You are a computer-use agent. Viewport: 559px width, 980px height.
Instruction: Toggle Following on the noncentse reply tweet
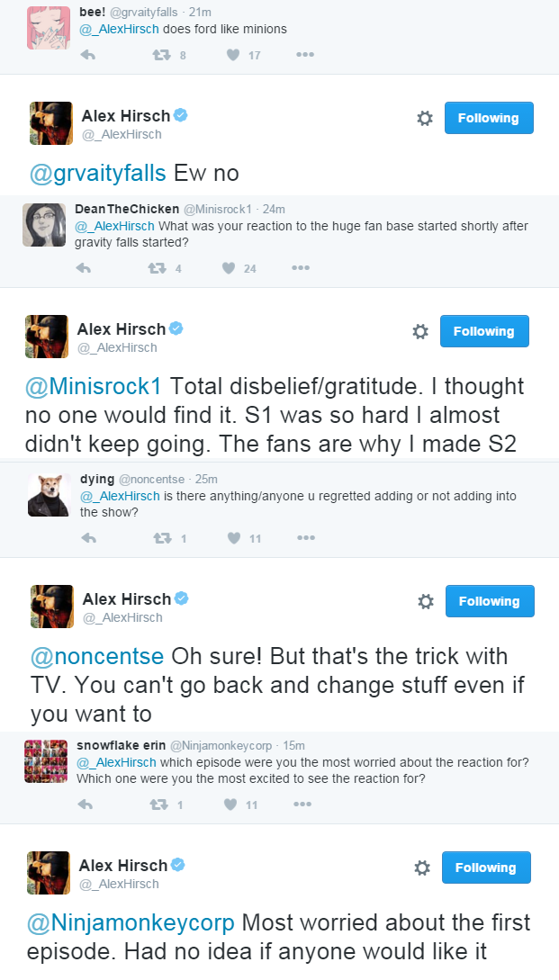(489, 601)
